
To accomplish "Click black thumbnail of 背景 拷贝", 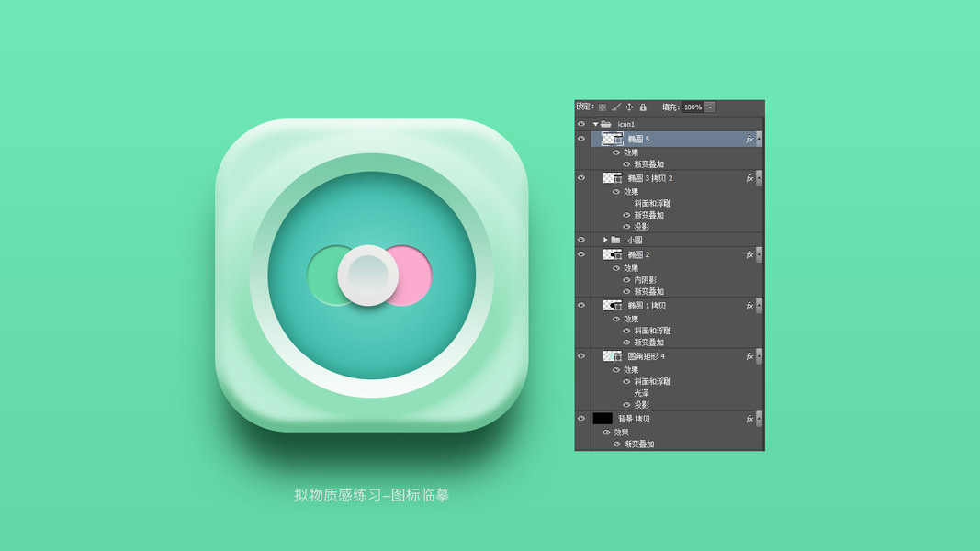I will (603, 419).
